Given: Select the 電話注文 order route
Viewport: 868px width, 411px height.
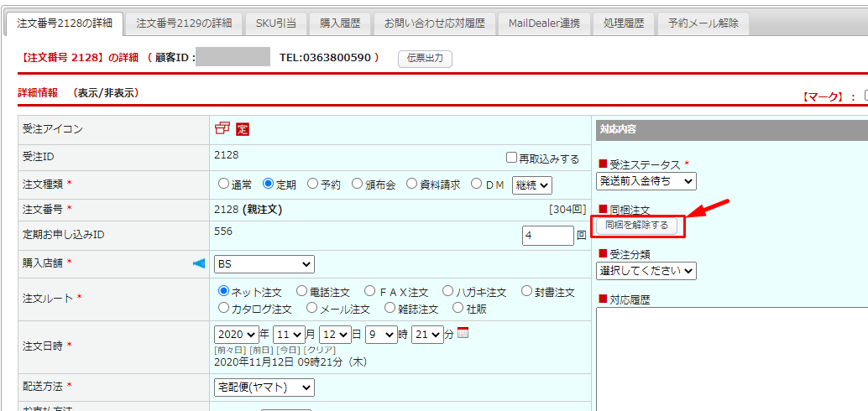Looking at the screenshot, I should 301,292.
